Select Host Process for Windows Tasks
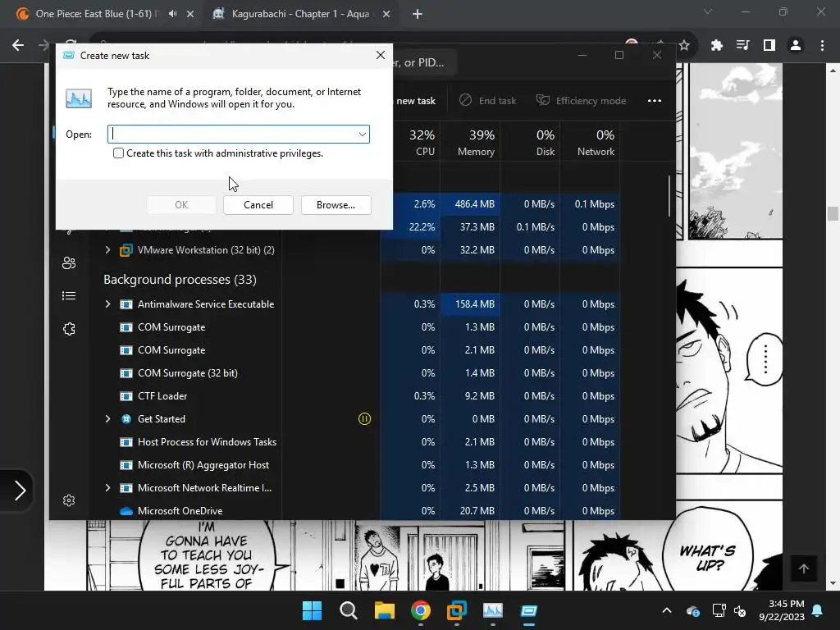This screenshot has height=630, width=840. pos(206,442)
